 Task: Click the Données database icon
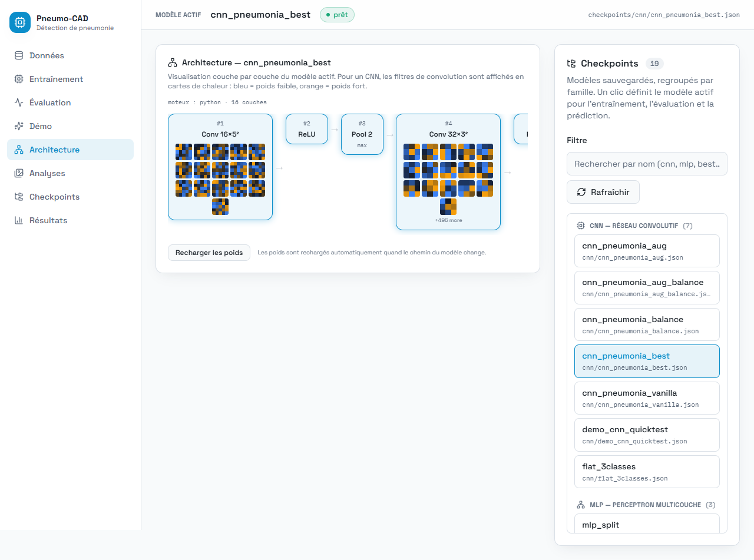(x=19, y=55)
